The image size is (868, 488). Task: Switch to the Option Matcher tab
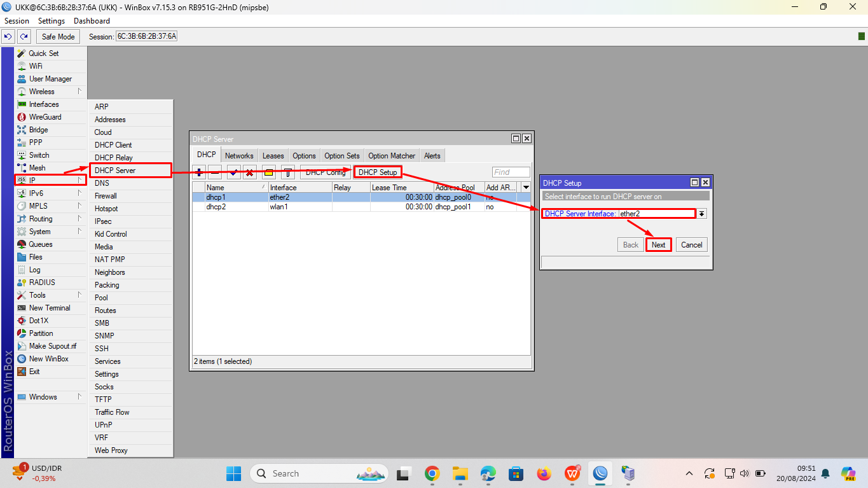click(x=392, y=156)
